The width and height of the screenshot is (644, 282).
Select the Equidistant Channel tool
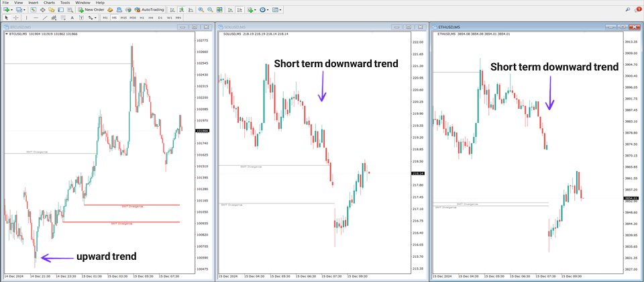coord(54,17)
